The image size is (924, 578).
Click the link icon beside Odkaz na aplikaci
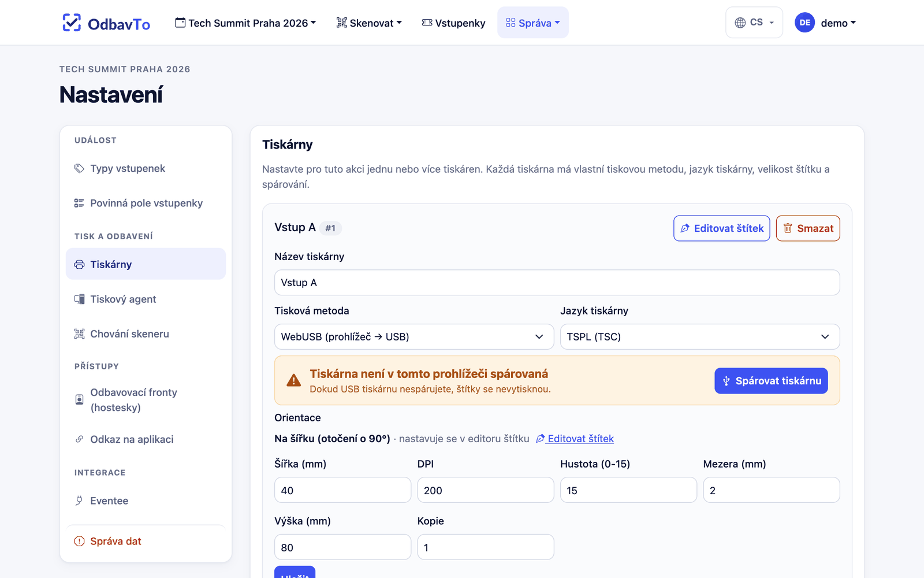point(79,439)
